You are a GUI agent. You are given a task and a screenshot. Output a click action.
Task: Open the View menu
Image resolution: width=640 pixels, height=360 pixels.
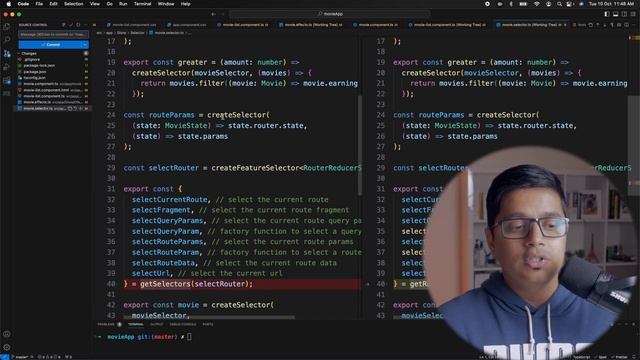click(95, 4)
